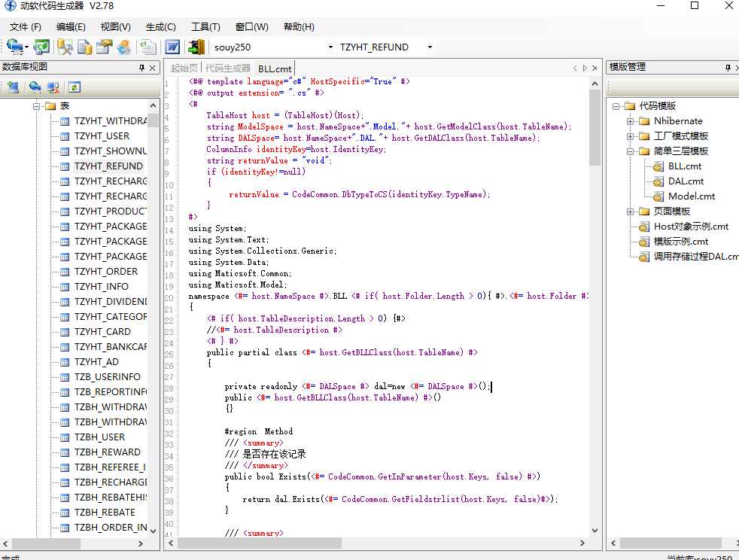Collapse the 表 tree node
Viewport: 739px width, 560px height.
[x=36, y=105]
